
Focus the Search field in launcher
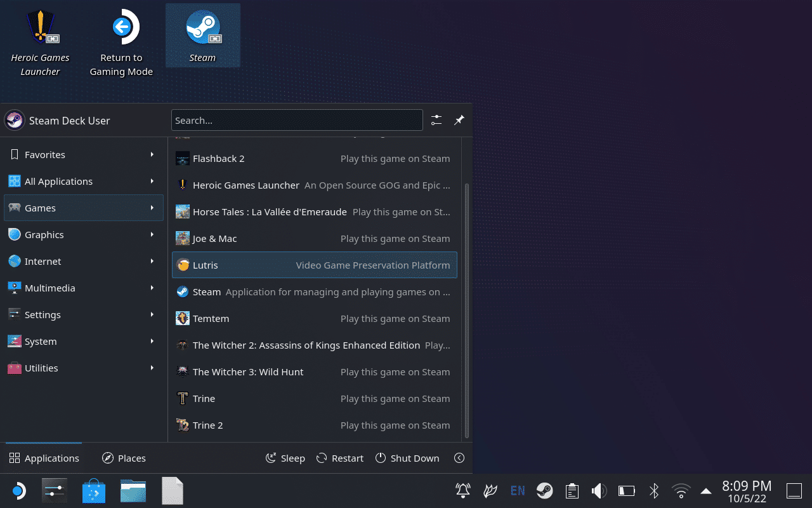[x=297, y=120]
